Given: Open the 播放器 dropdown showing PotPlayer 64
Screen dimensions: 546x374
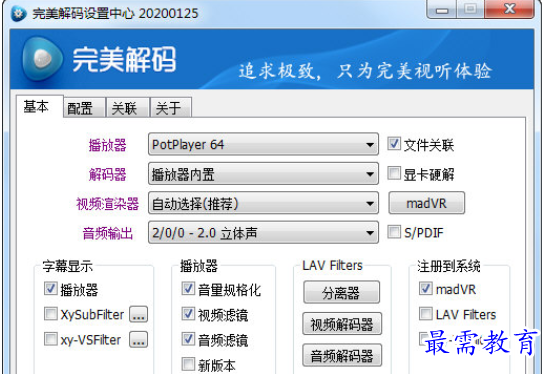Looking at the screenshot, I should pos(263,144).
